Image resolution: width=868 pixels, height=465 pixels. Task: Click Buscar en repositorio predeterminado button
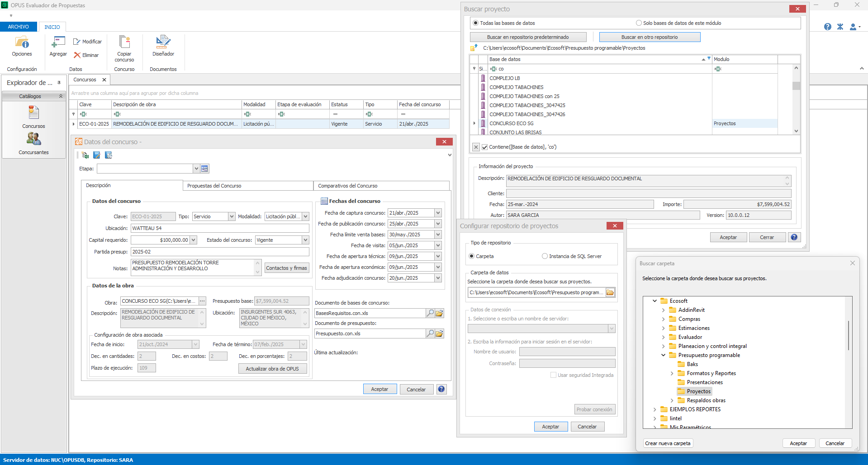[528, 37]
